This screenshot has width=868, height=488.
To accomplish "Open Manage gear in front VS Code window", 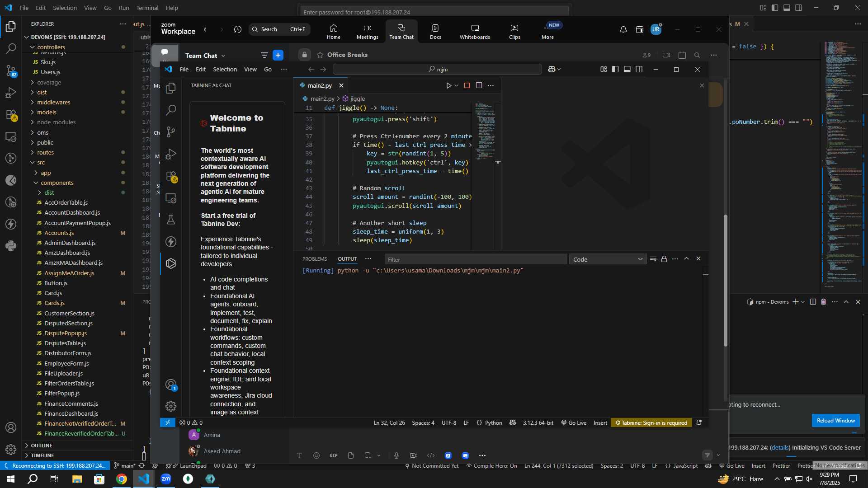I will [171, 406].
